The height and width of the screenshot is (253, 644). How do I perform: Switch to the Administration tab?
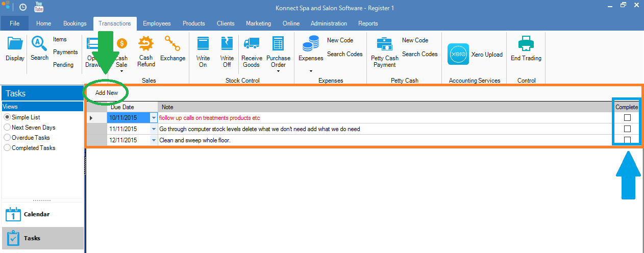pos(329,23)
